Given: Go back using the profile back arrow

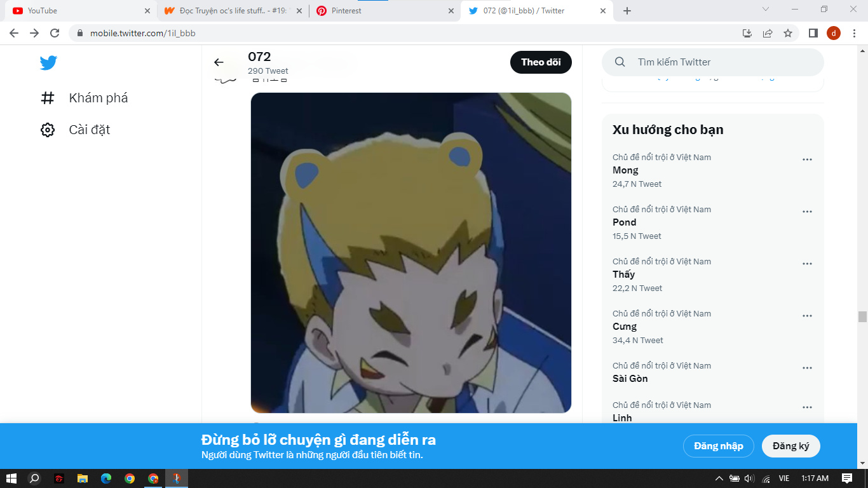Looking at the screenshot, I should click(219, 62).
